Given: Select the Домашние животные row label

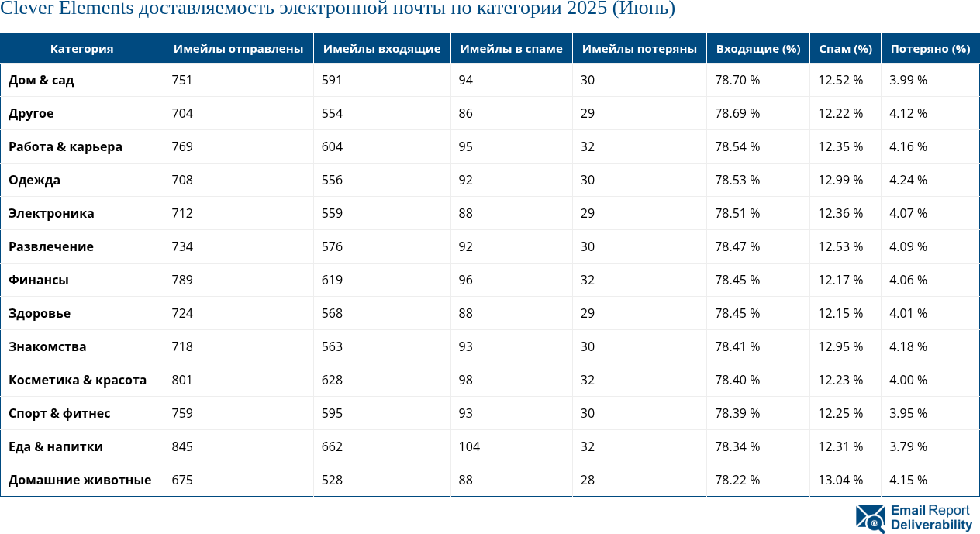Looking at the screenshot, I should coord(80,480).
